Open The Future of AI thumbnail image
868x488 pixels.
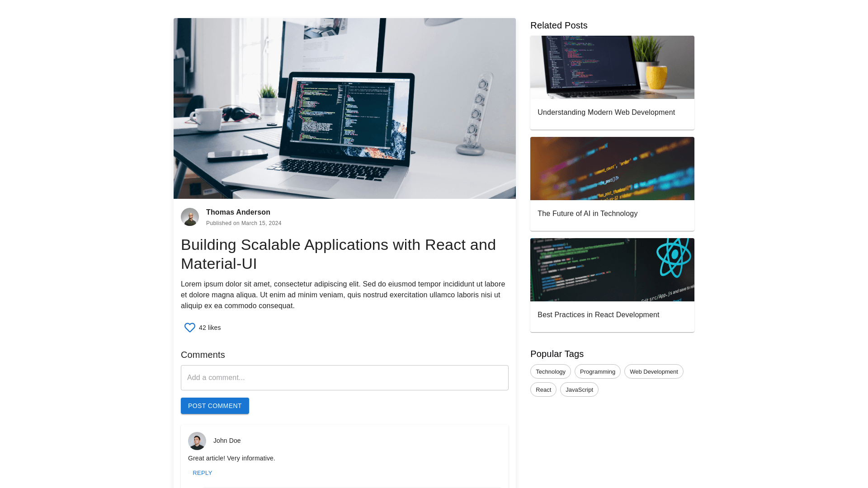(x=612, y=169)
